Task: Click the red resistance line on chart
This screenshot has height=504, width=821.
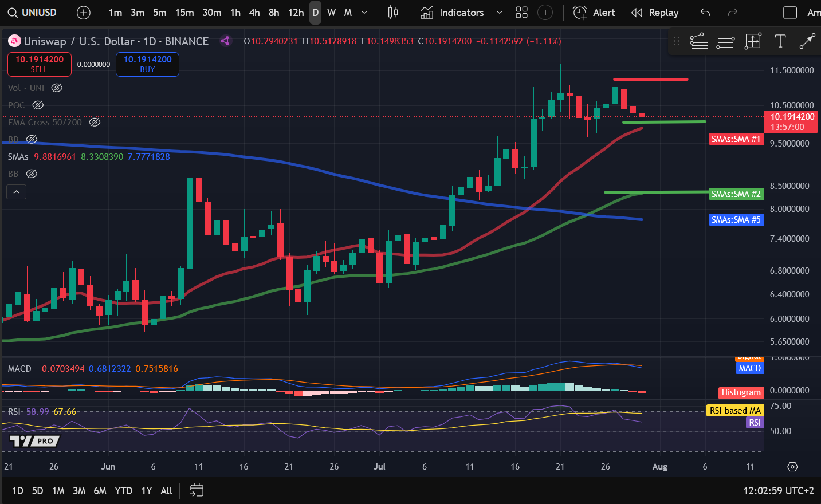Action: 650,79
